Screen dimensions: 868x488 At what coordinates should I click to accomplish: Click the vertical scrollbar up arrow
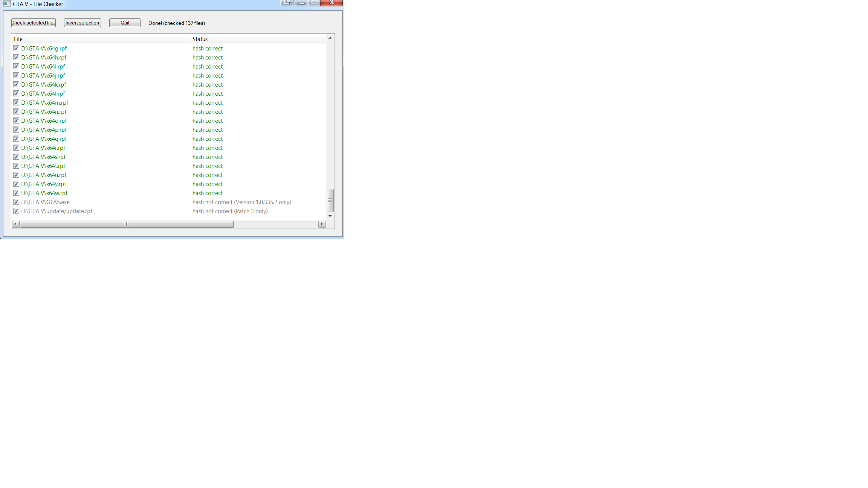(330, 38)
